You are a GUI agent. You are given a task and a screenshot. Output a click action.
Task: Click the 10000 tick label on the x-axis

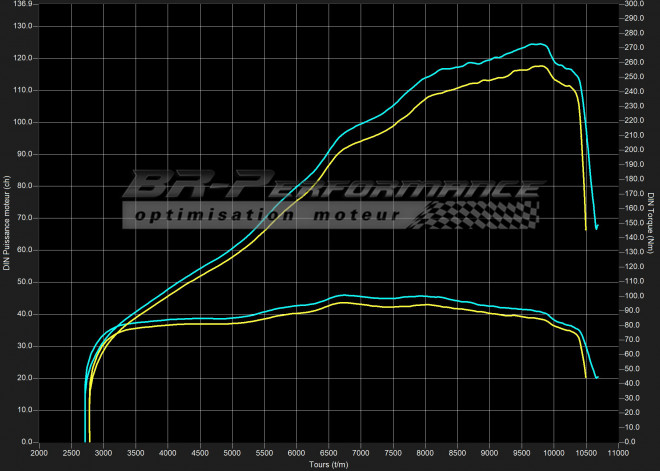coord(554,452)
